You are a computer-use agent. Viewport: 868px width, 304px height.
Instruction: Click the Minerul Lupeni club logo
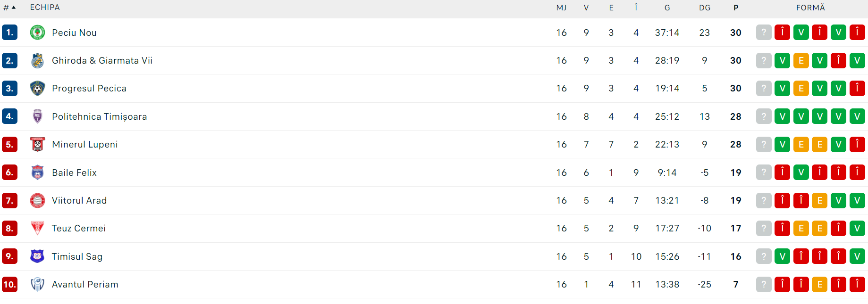pyautogui.click(x=37, y=144)
